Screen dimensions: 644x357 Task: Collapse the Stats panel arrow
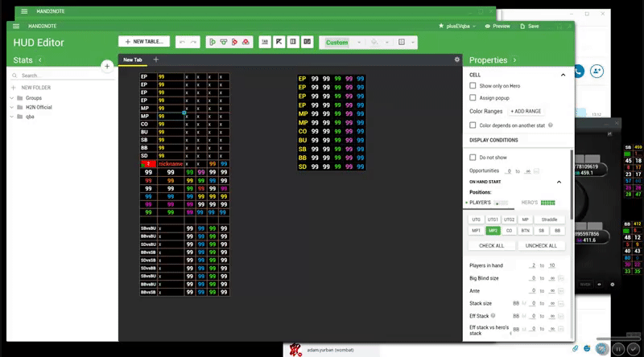[x=39, y=60]
